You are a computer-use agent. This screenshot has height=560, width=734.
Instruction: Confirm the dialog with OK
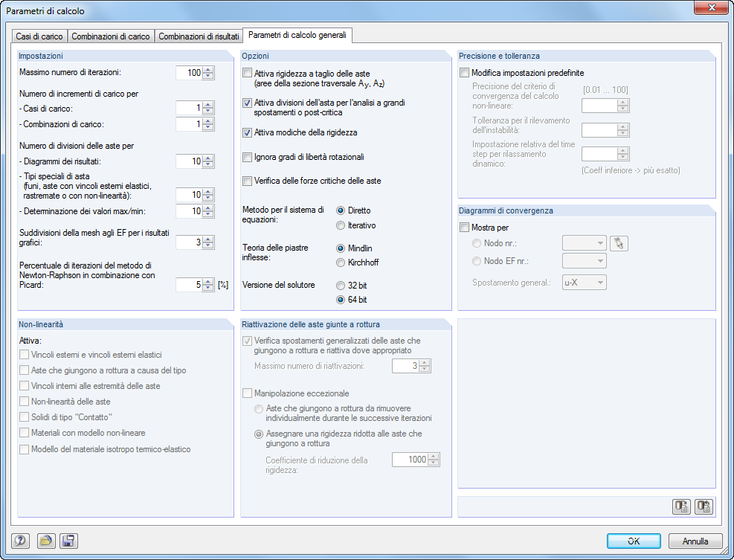(633, 541)
